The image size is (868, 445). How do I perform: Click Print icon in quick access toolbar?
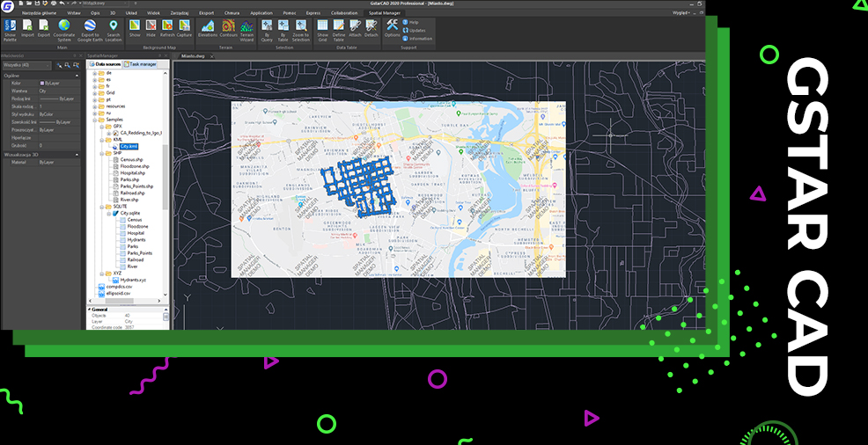(52, 4)
